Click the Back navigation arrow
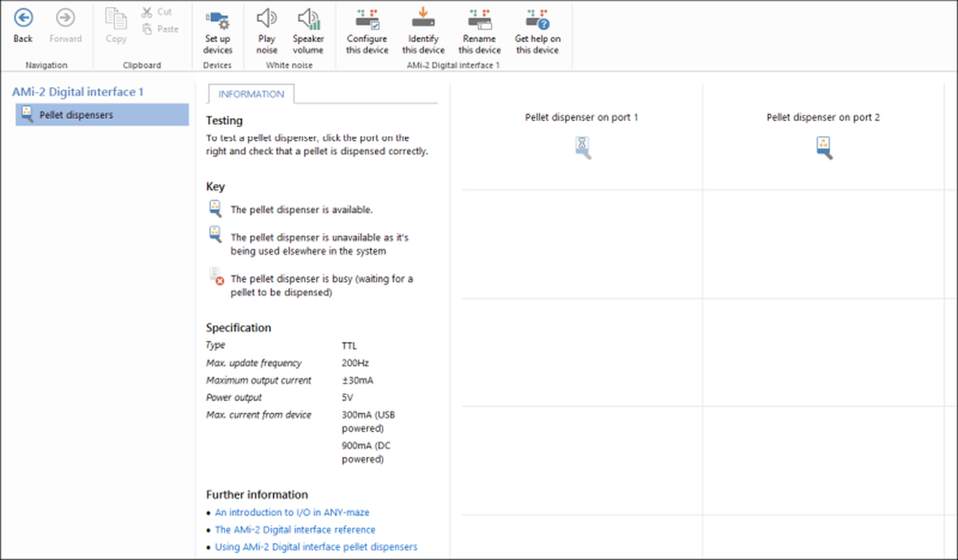This screenshot has height=560, width=958. [x=23, y=26]
